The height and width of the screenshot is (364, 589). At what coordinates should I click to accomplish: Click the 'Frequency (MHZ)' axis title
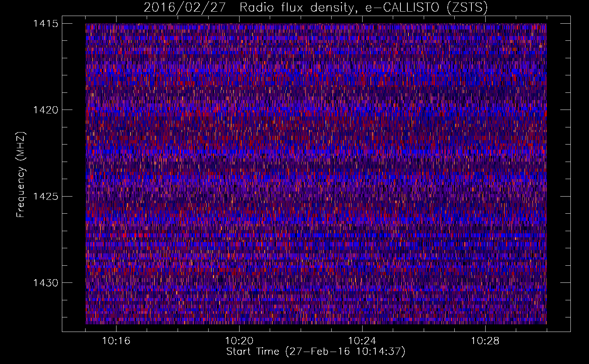click(21, 174)
